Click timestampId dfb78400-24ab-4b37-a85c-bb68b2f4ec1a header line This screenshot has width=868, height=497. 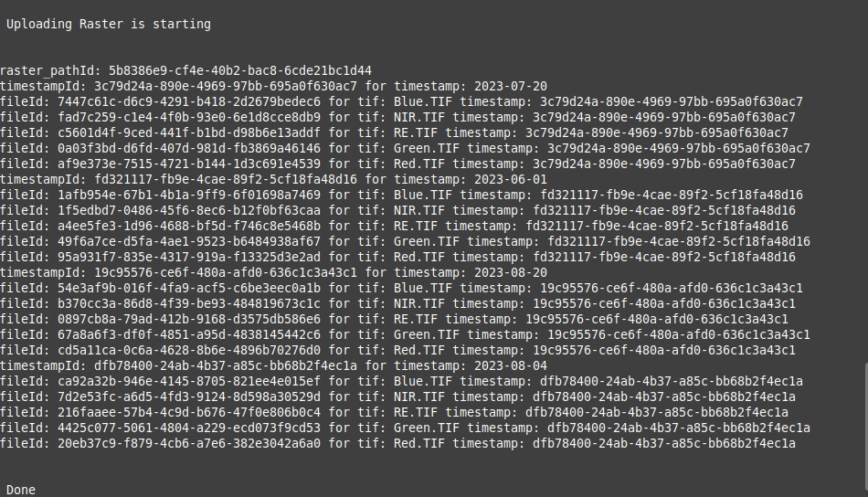tap(273, 365)
